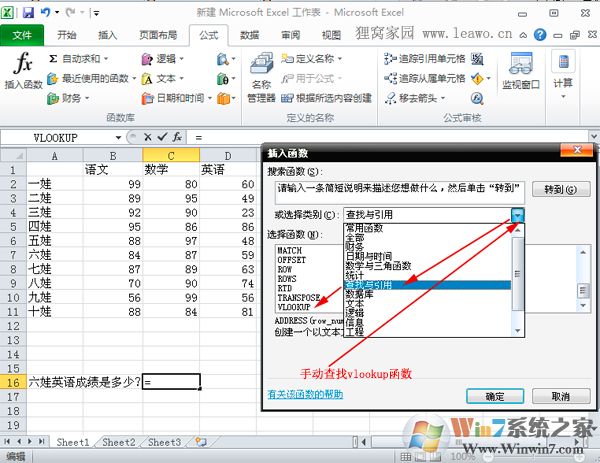The height and width of the screenshot is (463, 600).
Task: Click cell A7 containing 六娃
Action: (x=55, y=255)
